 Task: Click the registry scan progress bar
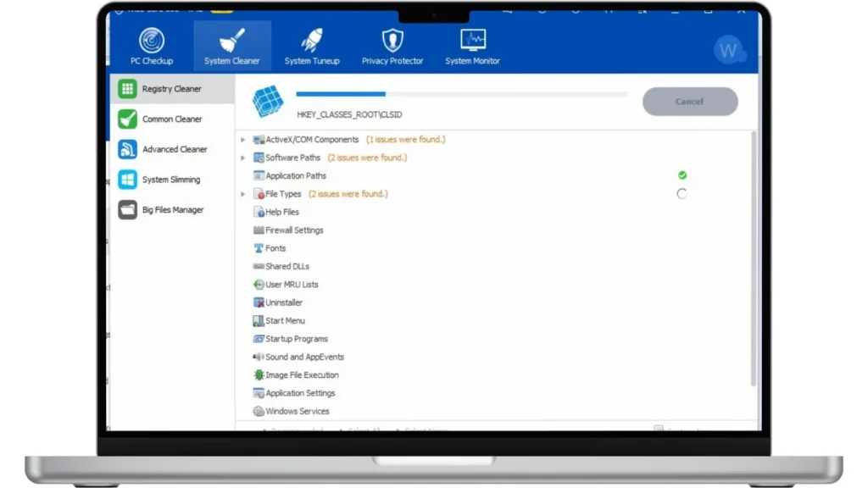(x=461, y=94)
